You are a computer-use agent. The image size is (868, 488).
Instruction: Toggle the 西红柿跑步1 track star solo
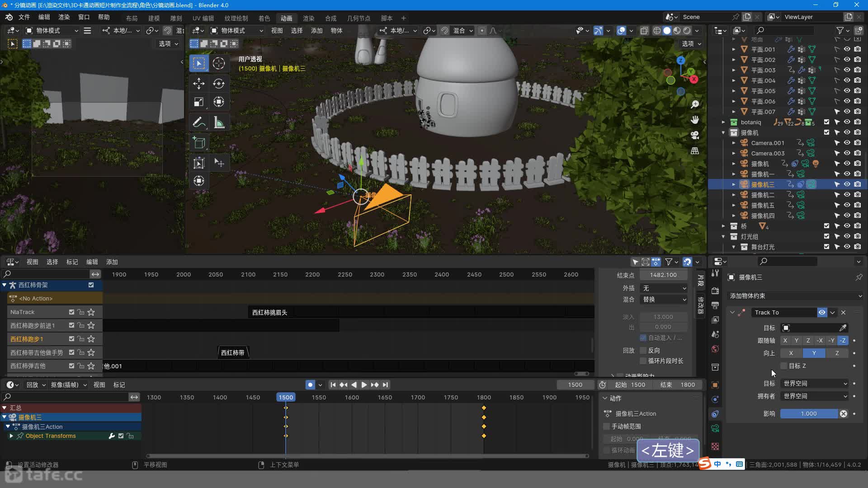91,339
